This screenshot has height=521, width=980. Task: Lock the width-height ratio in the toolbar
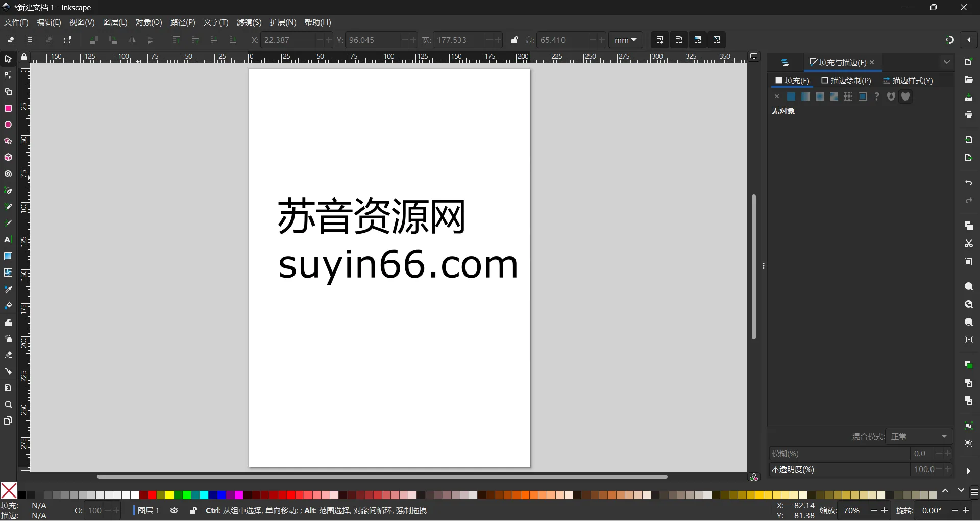(x=514, y=40)
